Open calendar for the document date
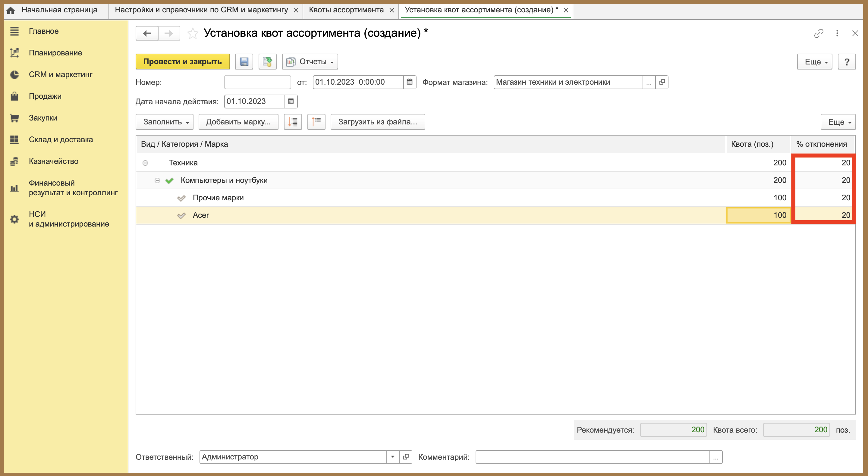Screen dimensions: 868x476 [409, 82]
